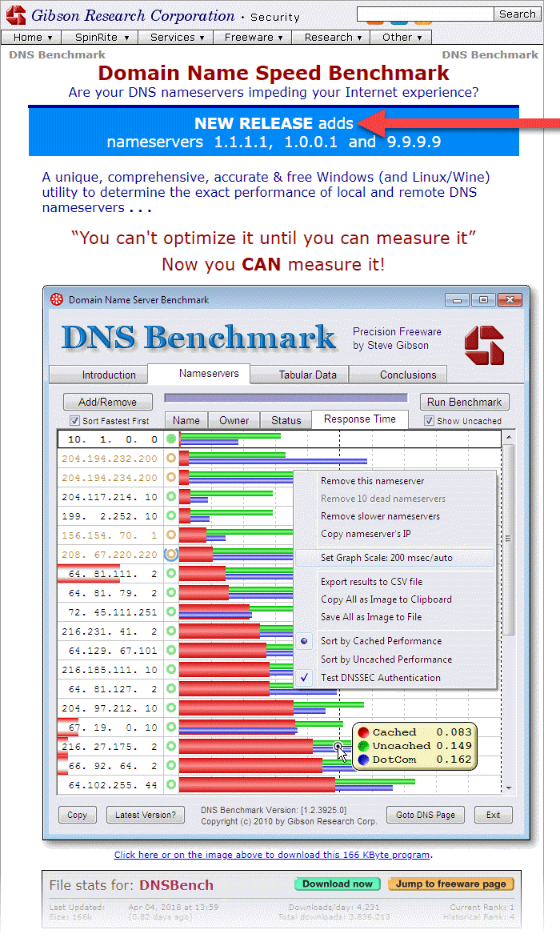Click the red Cached legend dot
The height and width of the screenshot is (934, 560).
tap(364, 732)
